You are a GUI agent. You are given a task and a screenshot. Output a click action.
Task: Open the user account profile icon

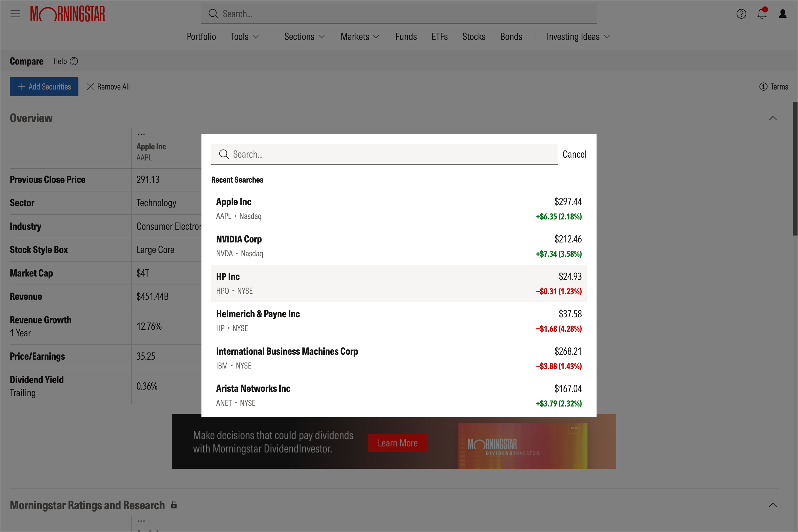782,14
